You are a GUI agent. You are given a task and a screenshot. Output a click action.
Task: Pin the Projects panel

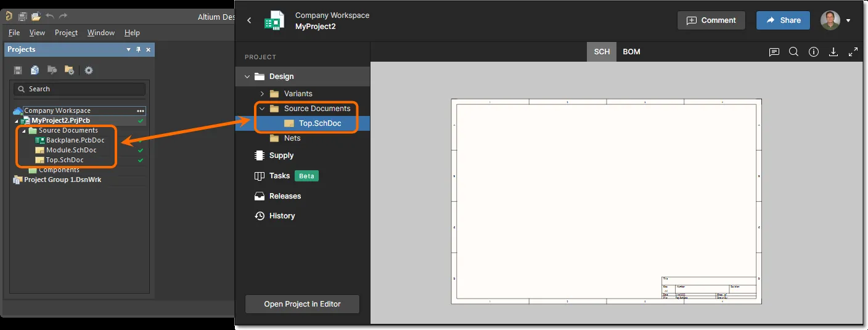[x=139, y=49]
